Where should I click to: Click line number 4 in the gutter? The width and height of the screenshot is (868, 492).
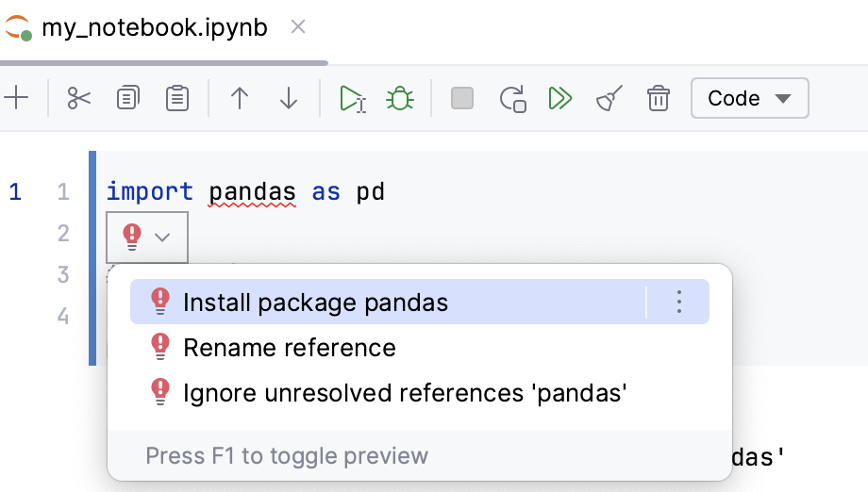tap(63, 316)
